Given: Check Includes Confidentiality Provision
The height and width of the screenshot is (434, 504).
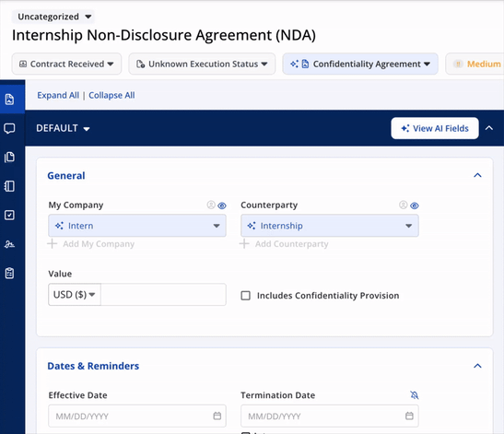Looking at the screenshot, I should tap(246, 296).
